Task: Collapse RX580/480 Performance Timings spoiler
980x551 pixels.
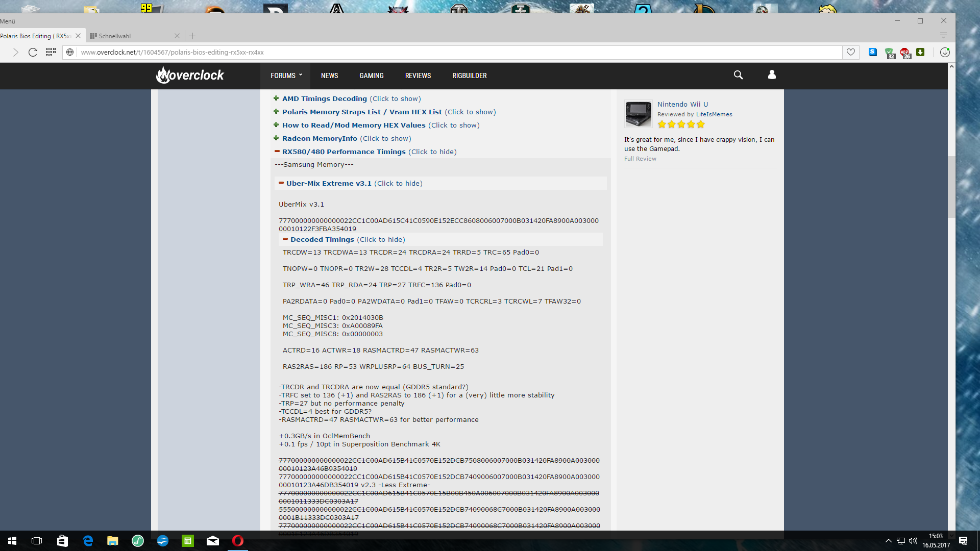Action: coord(344,152)
